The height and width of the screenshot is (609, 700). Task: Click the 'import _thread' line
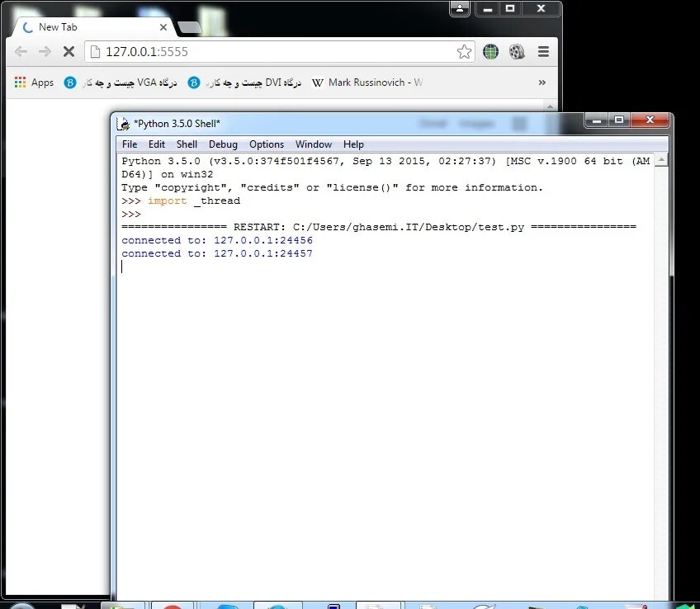181,201
